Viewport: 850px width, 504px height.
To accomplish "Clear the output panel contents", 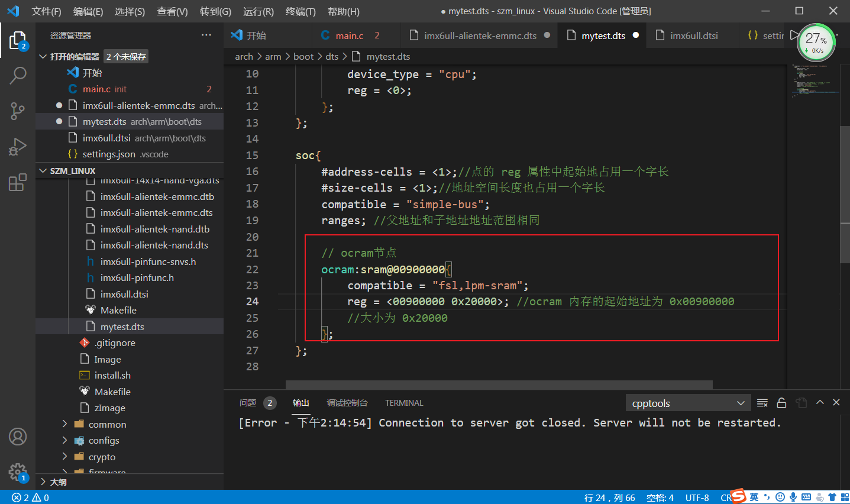I will pyautogui.click(x=762, y=403).
